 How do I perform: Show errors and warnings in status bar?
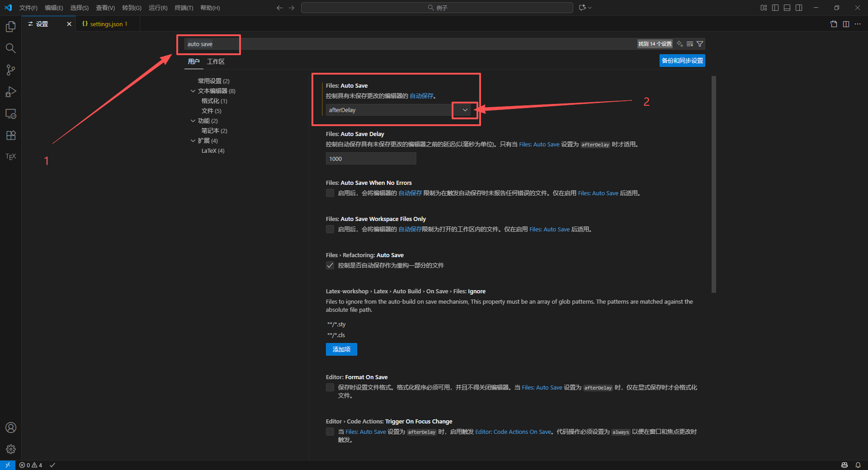(31, 465)
